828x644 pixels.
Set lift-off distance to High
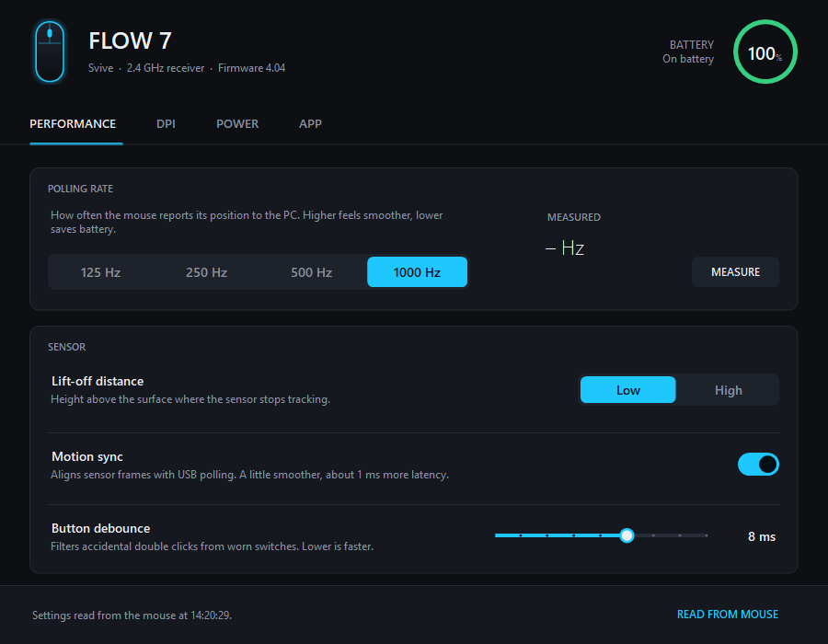coord(729,390)
